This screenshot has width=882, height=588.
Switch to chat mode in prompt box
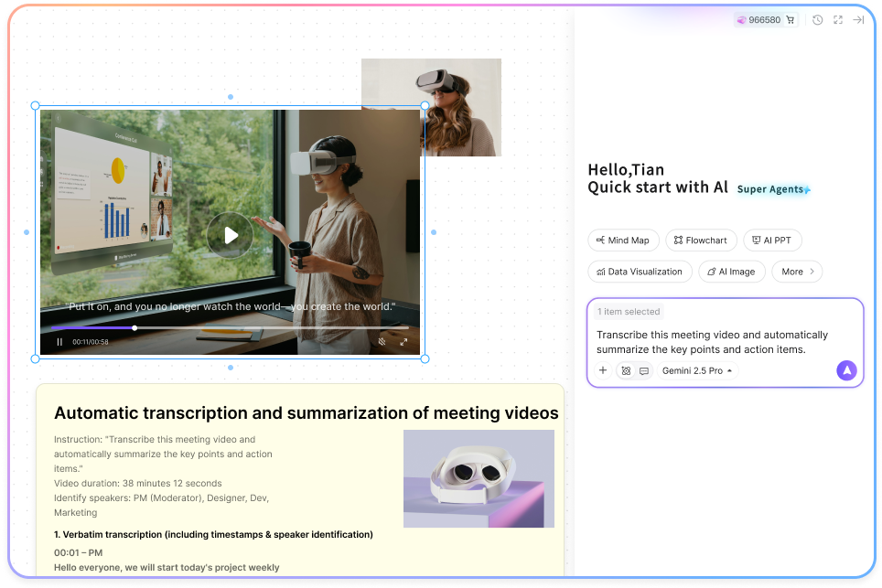click(x=644, y=370)
